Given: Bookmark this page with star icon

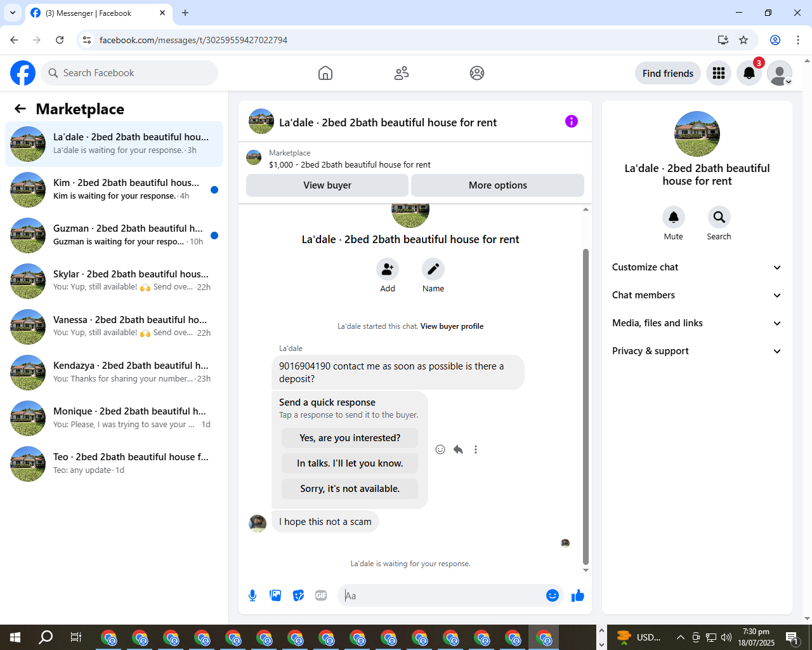Looking at the screenshot, I should [743, 40].
